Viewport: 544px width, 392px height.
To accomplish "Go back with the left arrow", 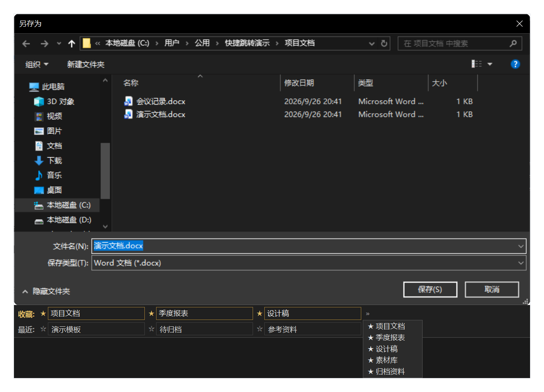I will (26, 44).
